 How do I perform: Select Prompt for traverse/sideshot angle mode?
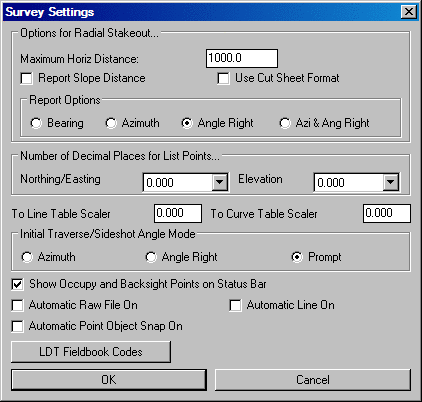(297, 257)
